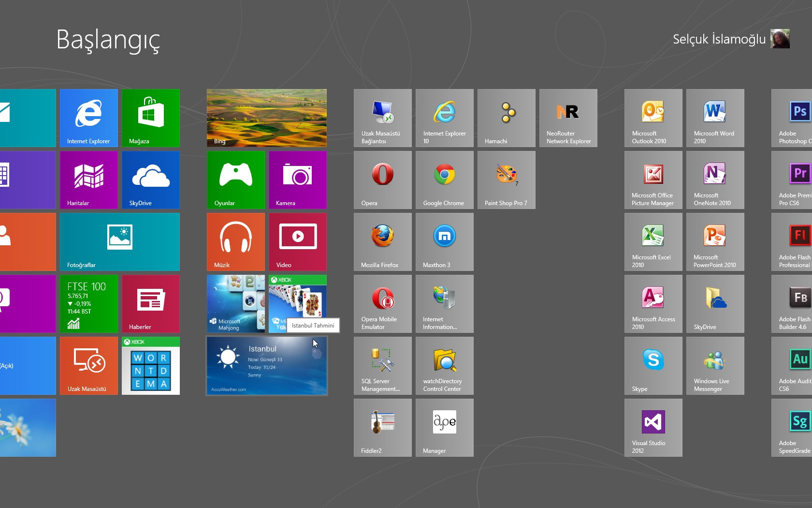Launch SQL Server Management Studio tile
Viewport: 812px width, 508px height.
(383, 366)
